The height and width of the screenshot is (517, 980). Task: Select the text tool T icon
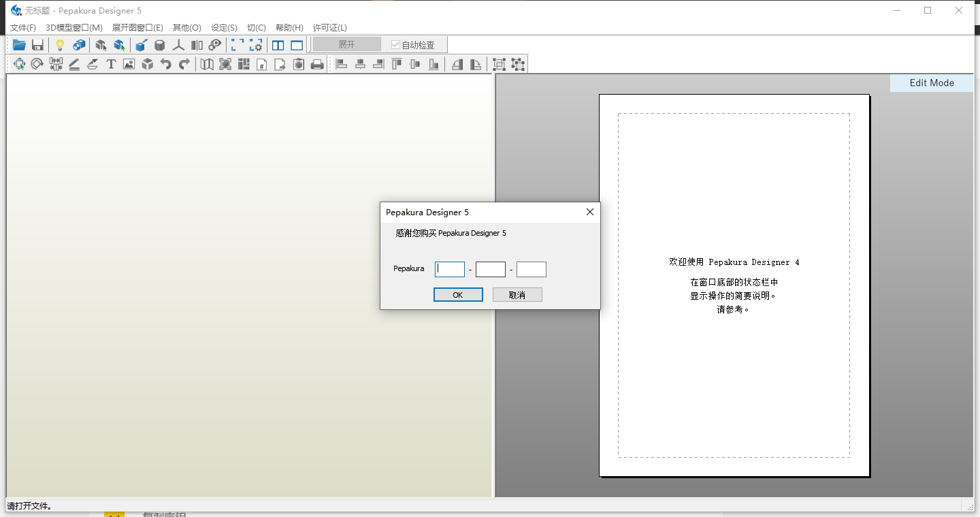coord(111,64)
